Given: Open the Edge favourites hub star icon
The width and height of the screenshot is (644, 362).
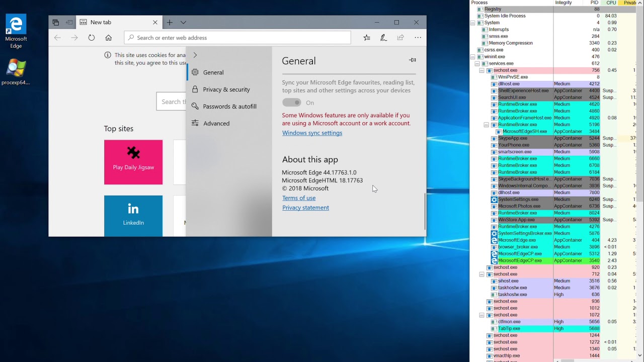Looking at the screenshot, I should pyautogui.click(x=367, y=38).
